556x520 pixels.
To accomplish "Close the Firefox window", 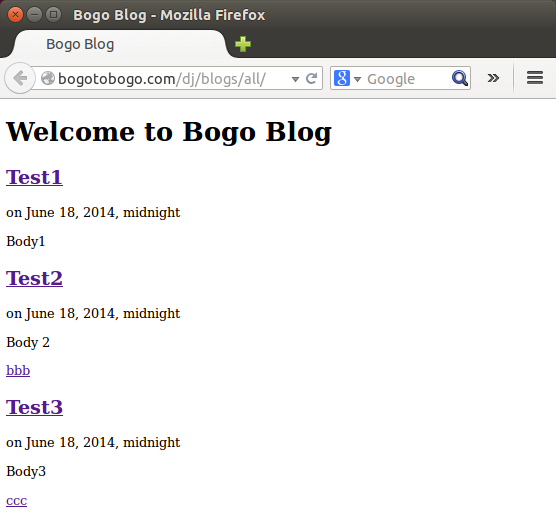I will [15, 15].
